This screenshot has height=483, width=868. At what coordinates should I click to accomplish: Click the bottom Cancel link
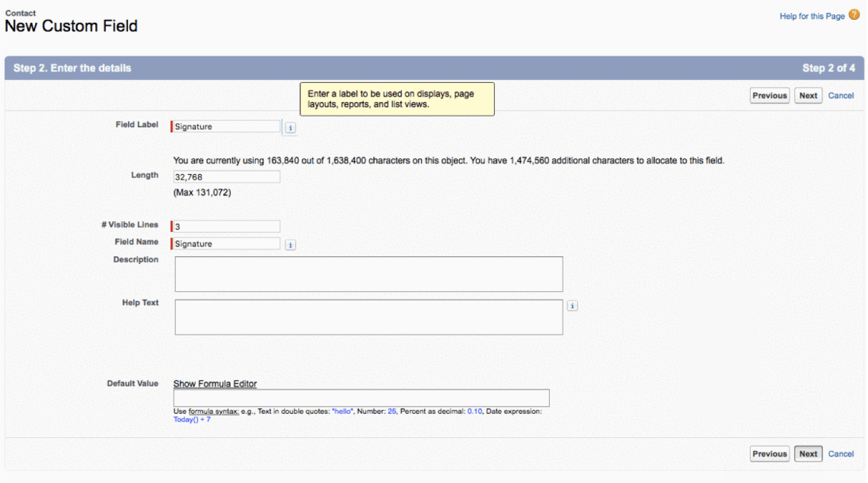click(x=841, y=454)
